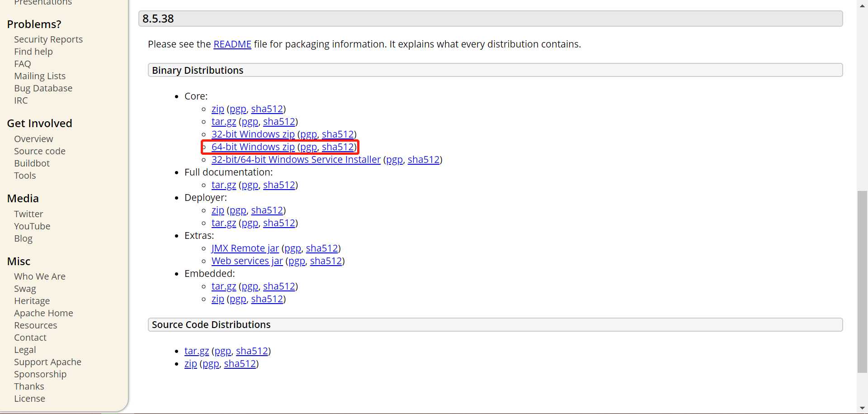Download Full documentation tar.gz
This screenshot has width=868, height=414.
pos(224,185)
